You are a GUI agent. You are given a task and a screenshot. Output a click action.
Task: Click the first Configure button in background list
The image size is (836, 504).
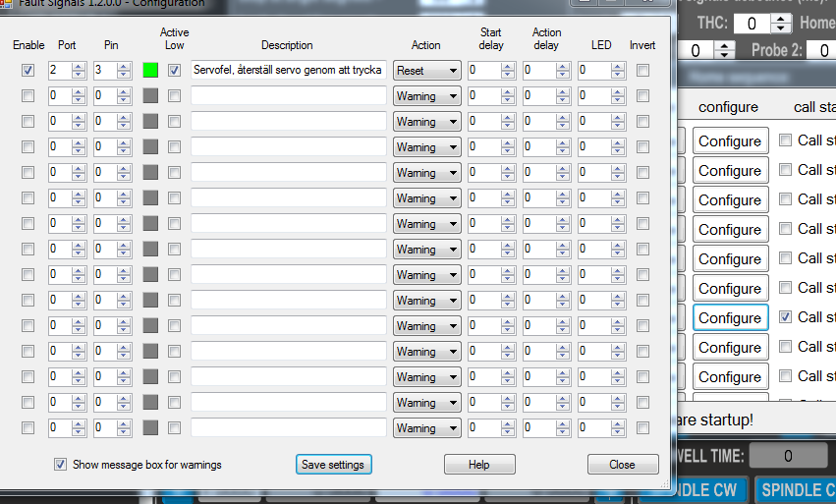coord(730,141)
